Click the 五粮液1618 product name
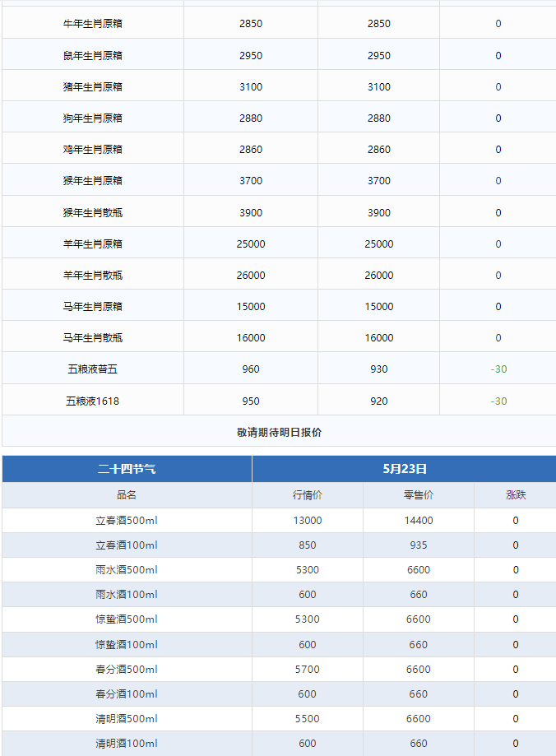The height and width of the screenshot is (756, 556). 93,401
